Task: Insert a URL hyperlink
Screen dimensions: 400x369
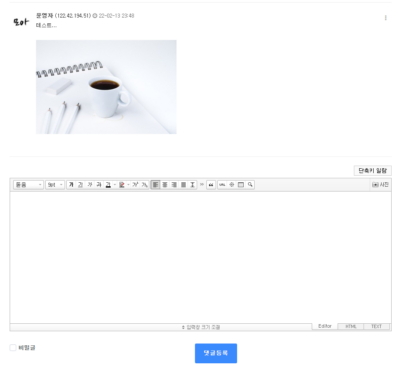Action: click(x=222, y=185)
